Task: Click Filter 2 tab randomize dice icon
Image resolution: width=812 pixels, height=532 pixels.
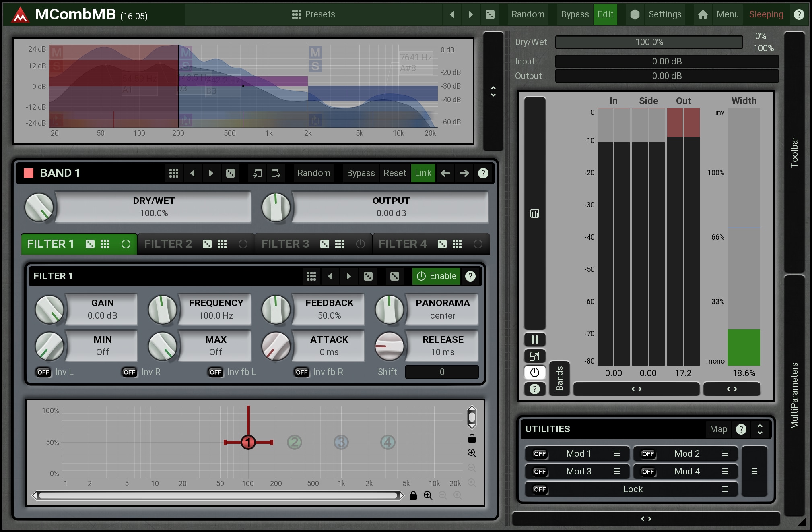Action: coord(207,244)
